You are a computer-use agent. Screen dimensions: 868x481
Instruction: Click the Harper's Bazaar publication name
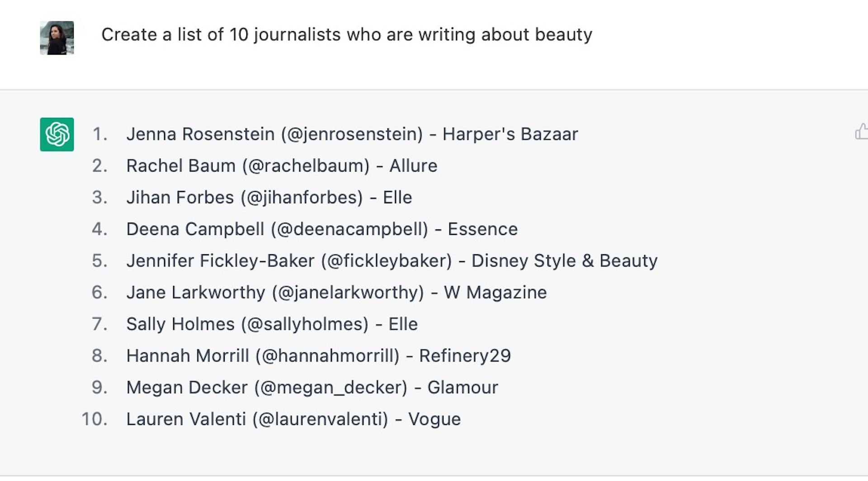tap(510, 134)
